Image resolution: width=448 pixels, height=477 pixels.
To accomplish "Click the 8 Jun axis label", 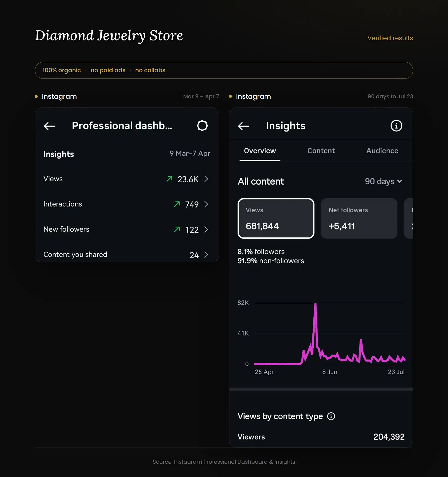I will pos(330,372).
